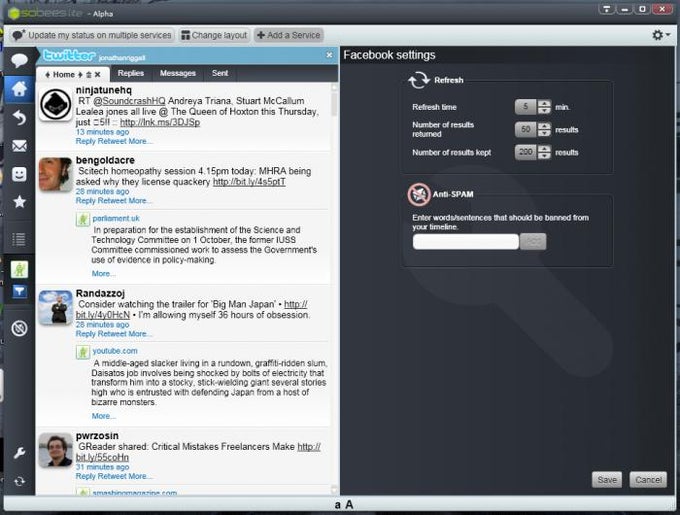The height and width of the screenshot is (515, 680).
Task: Click the results kept value 200 field
Action: 526,152
